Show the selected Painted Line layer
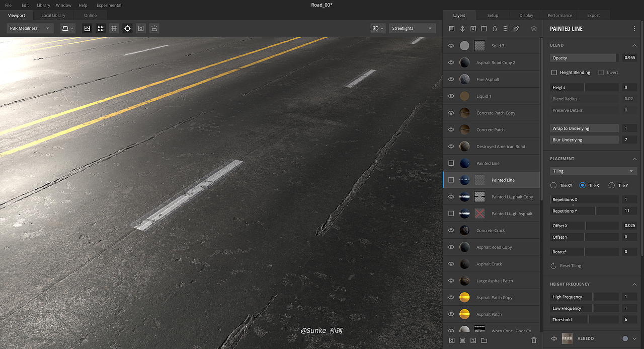This screenshot has width=644, height=349. tap(451, 180)
